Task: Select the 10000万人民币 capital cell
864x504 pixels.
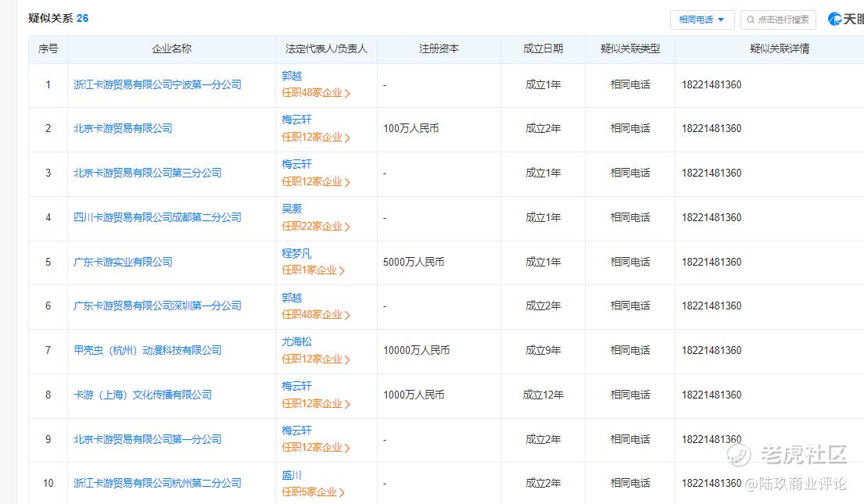Action: (x=417, y=350)
